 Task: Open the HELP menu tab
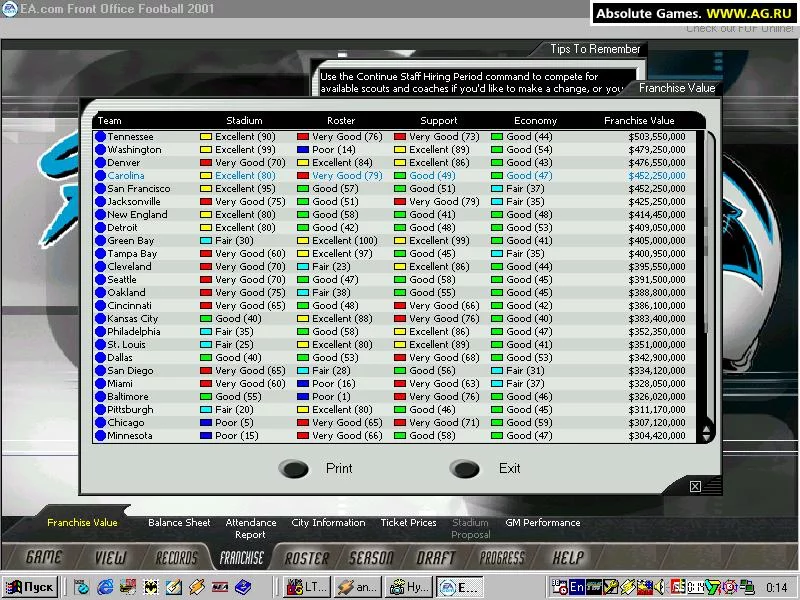[568, 557]
